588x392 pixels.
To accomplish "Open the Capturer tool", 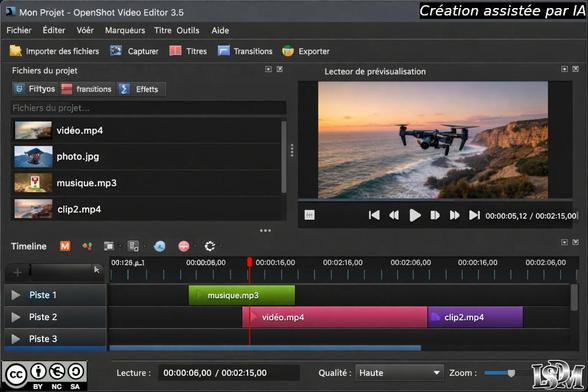I will (134, 51).
